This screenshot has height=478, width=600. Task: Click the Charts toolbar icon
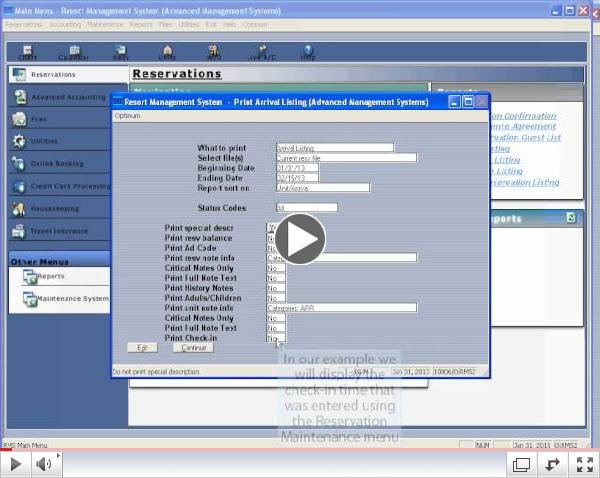tap(26, 52)
